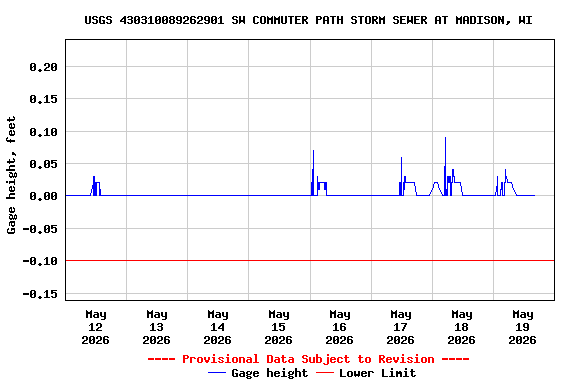Screen dimensions: 576x384
Task: Click the May 18 2026 date label
Action: pos(461,327)
